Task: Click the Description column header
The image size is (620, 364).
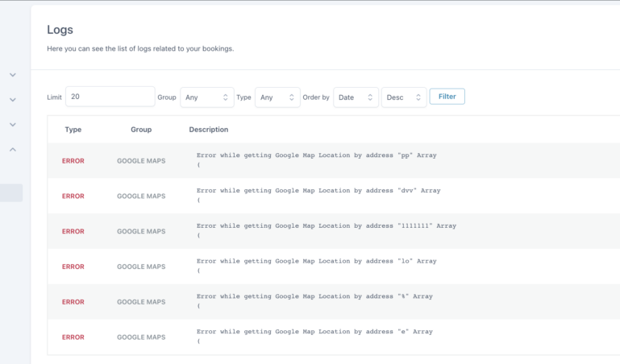Action: pos(209,130)
